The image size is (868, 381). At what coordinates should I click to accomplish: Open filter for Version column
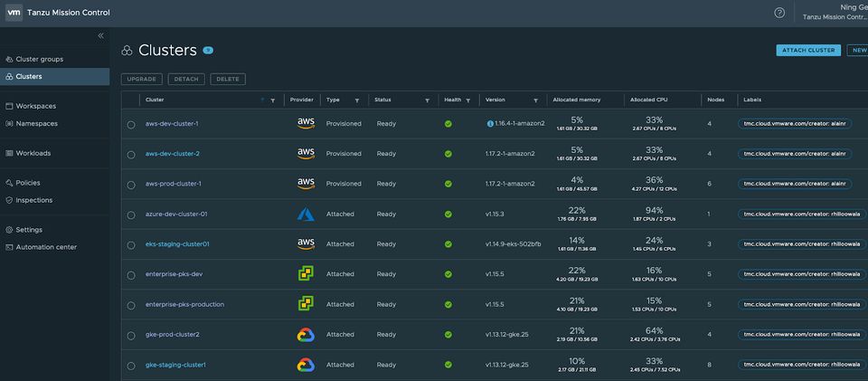click(x=535, y=100)
